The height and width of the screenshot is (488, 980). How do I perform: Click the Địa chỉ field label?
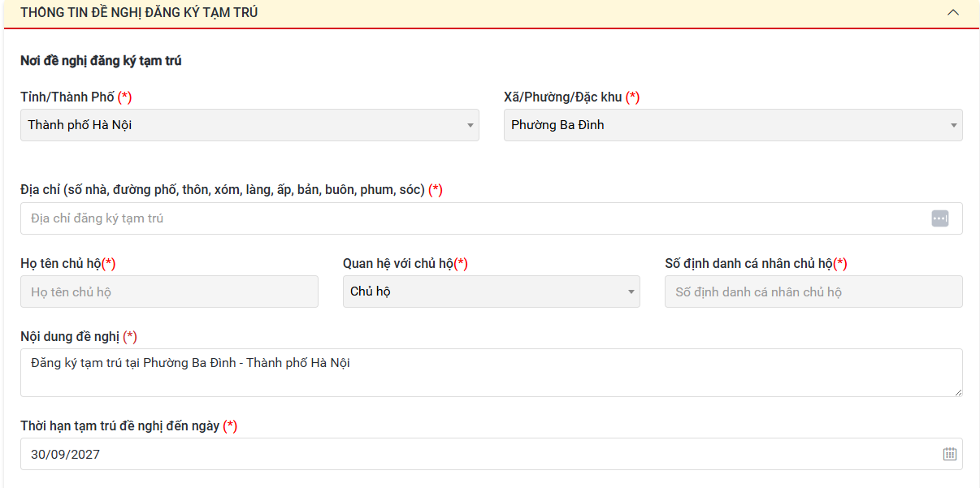tap(223, 189)
